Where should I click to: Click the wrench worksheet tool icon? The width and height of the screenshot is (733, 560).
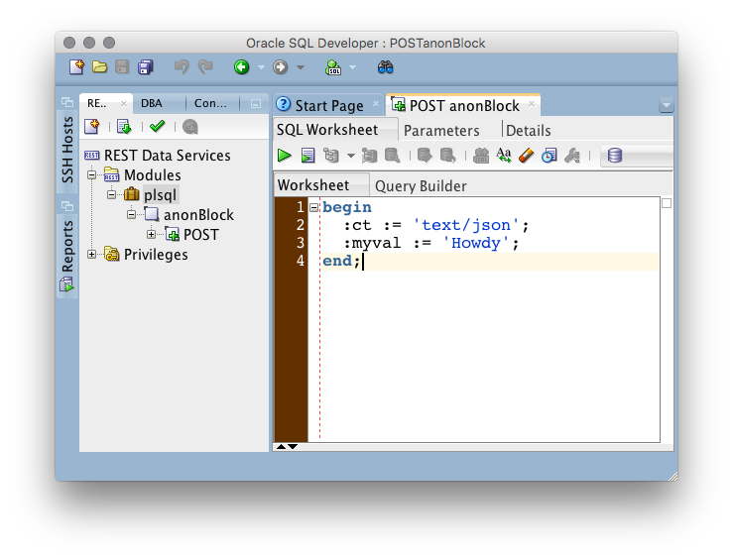(x=572, y=155)
